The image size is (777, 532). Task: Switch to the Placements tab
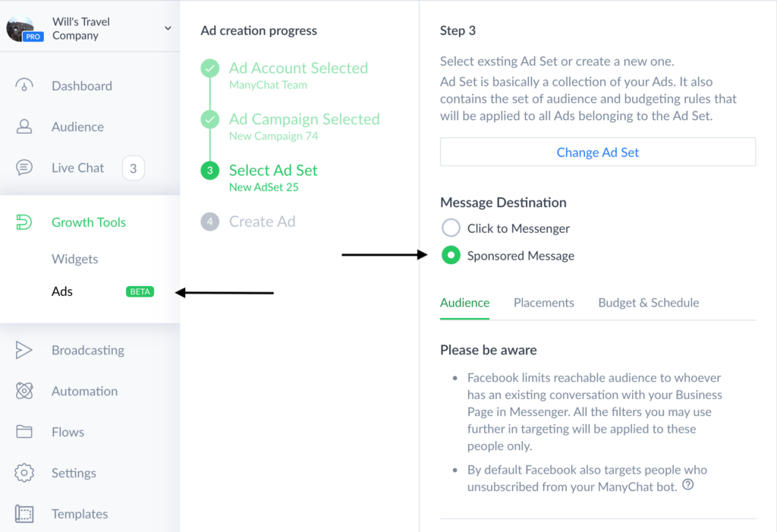pyautogui.click(x=543, y=302)
